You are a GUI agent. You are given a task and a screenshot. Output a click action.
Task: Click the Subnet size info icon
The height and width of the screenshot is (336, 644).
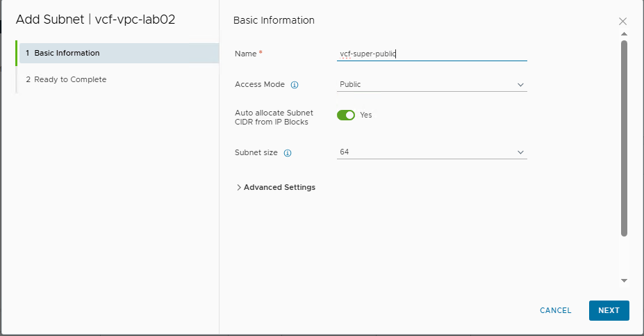[288, 153]
